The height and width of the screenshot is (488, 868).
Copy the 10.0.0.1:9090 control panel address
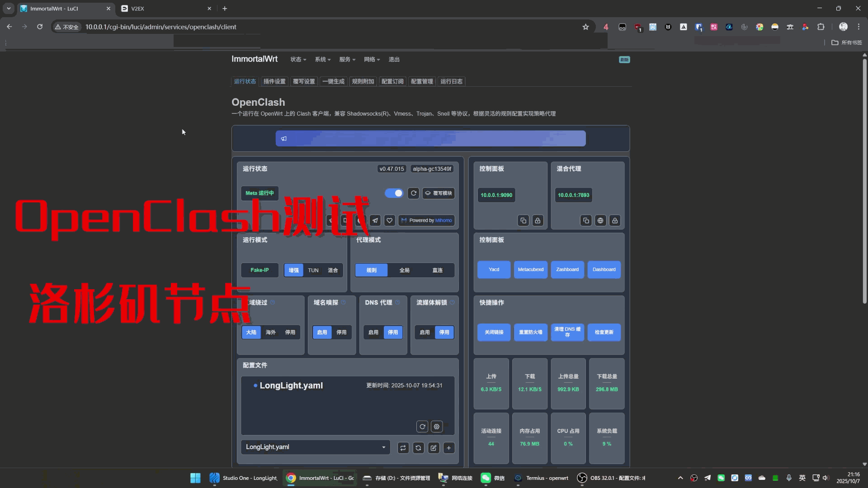(524, 221)
